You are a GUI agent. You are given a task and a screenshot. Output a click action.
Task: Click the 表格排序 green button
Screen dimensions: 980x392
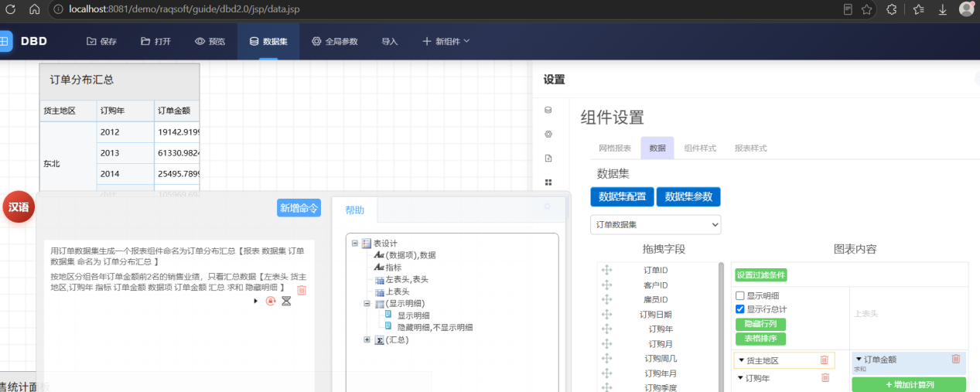tap(761, 339)
